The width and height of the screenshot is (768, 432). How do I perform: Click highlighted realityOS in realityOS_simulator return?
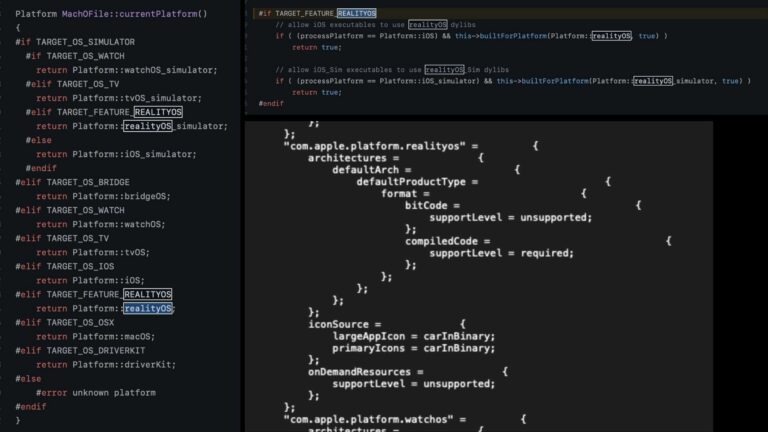point(148,126)
